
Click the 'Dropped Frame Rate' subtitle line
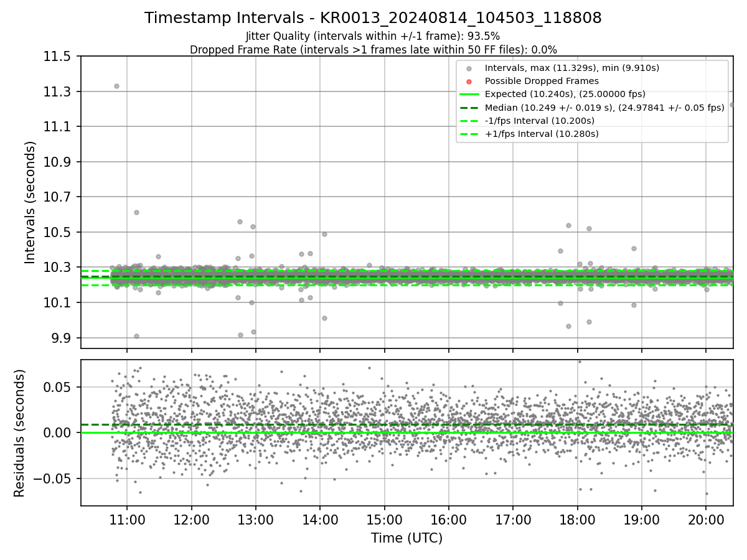(x=373, y=49)
